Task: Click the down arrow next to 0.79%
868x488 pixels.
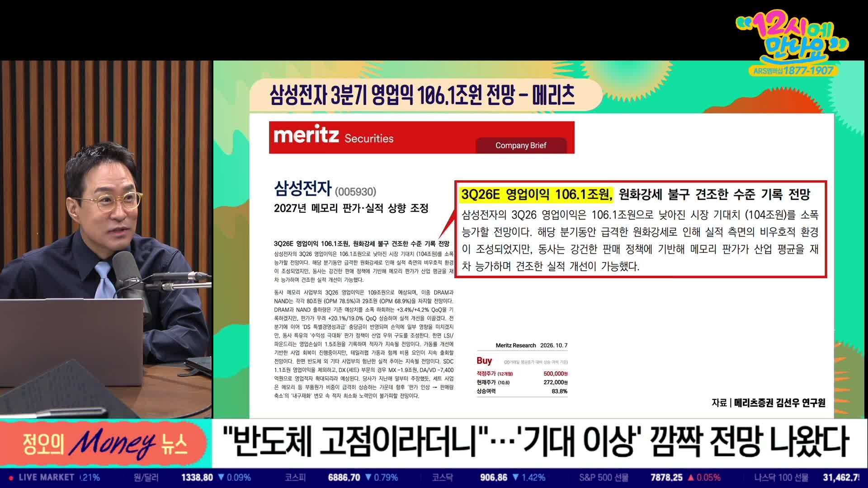Action: (368, 478)
